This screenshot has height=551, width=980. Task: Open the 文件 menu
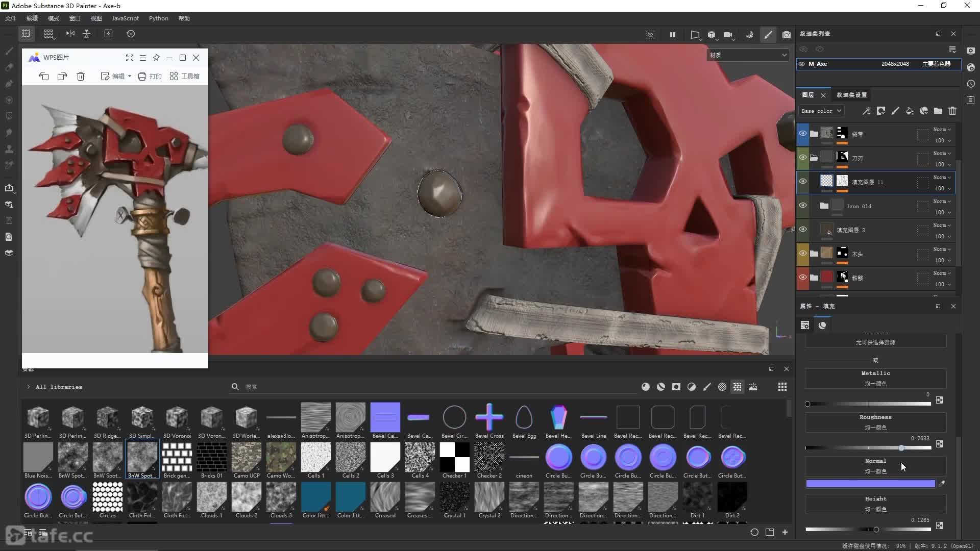coord(11,18)
